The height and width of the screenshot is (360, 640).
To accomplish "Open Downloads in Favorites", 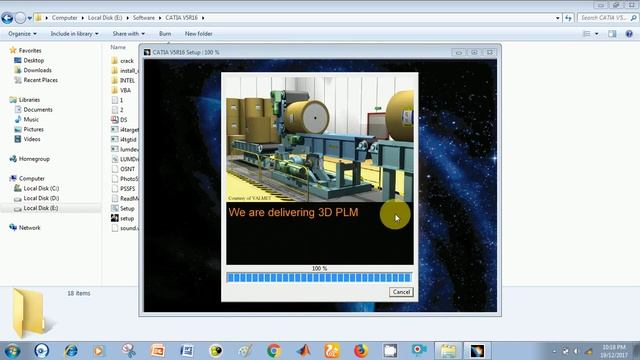I will (x=37, y=70).
